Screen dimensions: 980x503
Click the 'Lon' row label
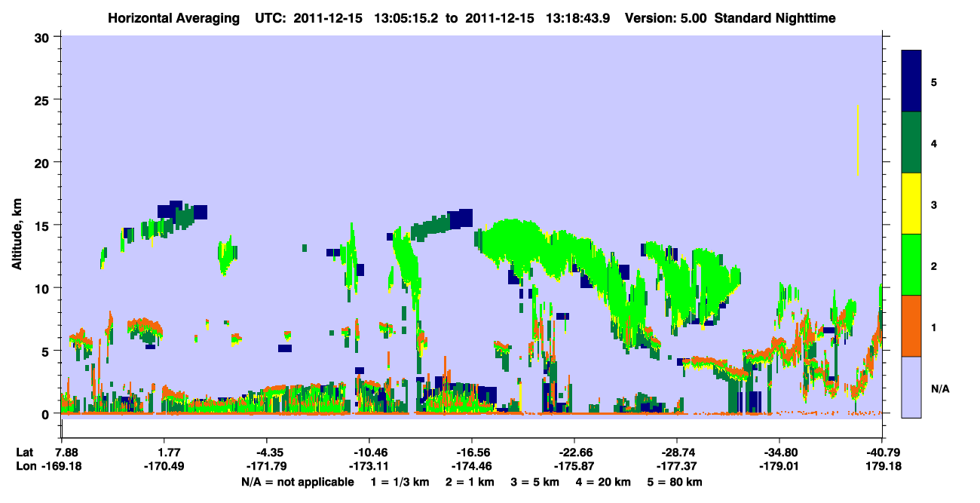click(25, 466)
